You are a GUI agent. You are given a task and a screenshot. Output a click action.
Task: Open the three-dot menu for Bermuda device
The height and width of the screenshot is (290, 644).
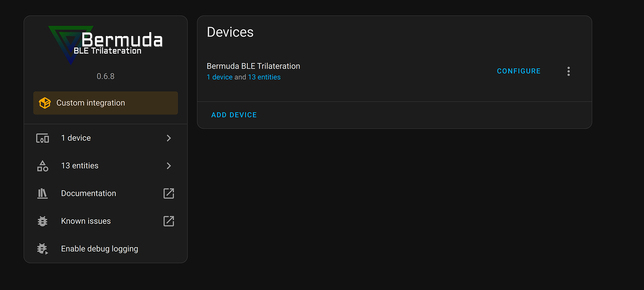click(x=568, y=71)
